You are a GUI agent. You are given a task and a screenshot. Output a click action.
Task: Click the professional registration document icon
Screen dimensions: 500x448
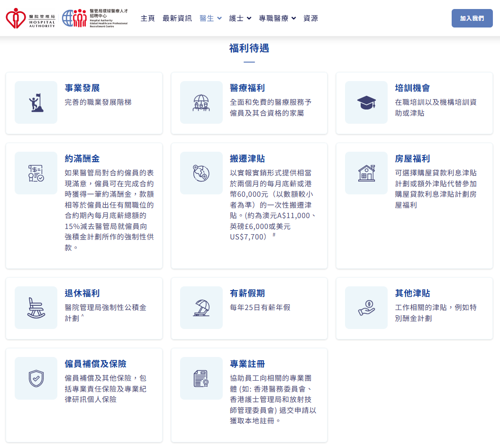[201, 378]
